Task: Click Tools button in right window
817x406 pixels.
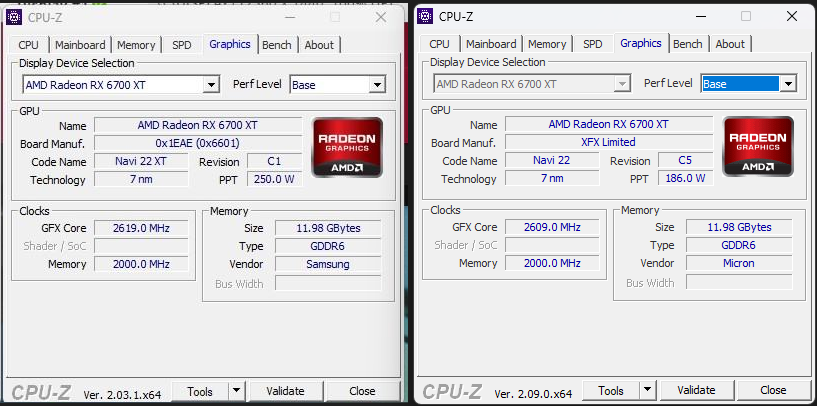Action: pyautogui.click(x=611, y=390)
